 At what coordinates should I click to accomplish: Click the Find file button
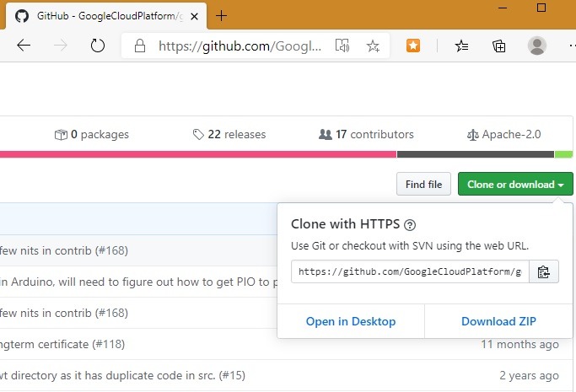[x=423, y=184]
